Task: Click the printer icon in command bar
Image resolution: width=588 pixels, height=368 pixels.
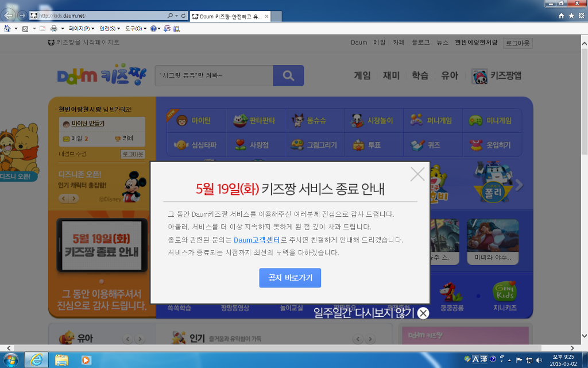Action: [53, 28]
